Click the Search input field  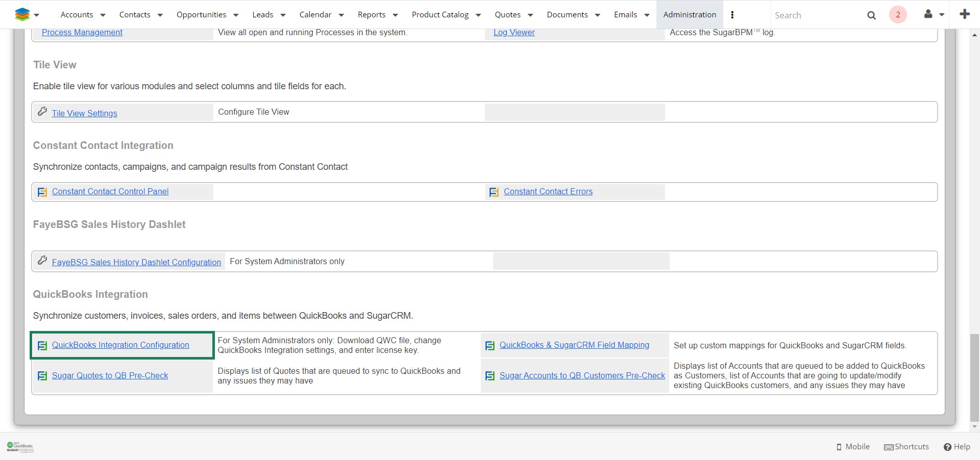817,15
